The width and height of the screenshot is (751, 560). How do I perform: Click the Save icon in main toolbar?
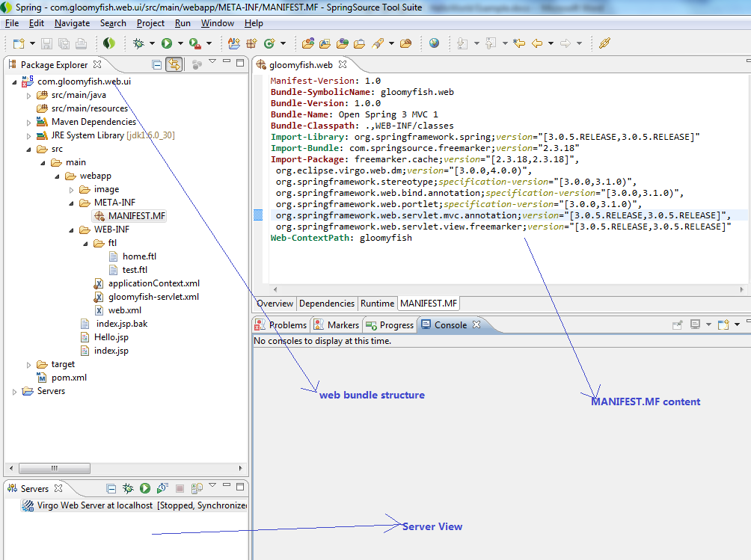click(x=46, y=43)
